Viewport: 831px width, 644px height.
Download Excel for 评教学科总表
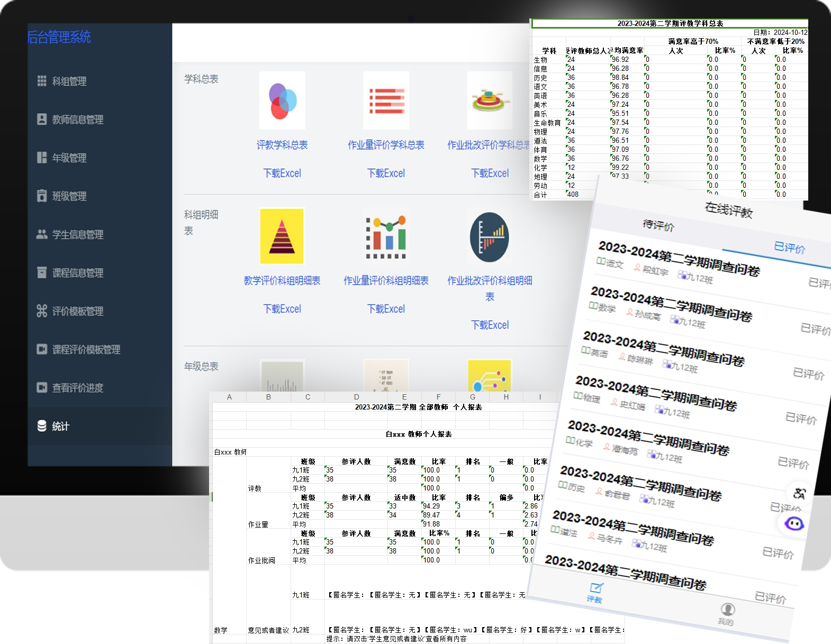[282, 173]
